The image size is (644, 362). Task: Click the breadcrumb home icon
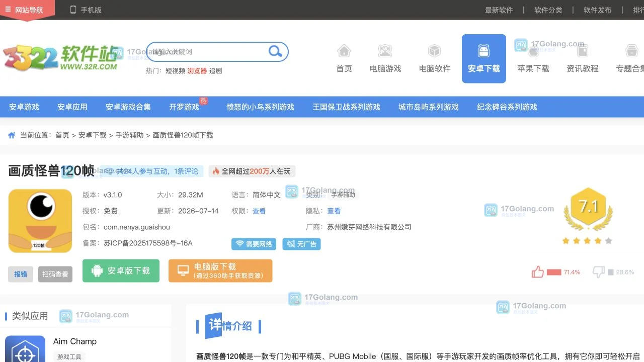coord(12,135)
